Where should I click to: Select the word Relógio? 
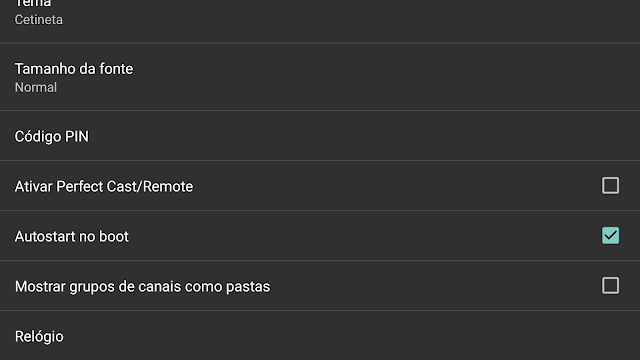(39, 337)
